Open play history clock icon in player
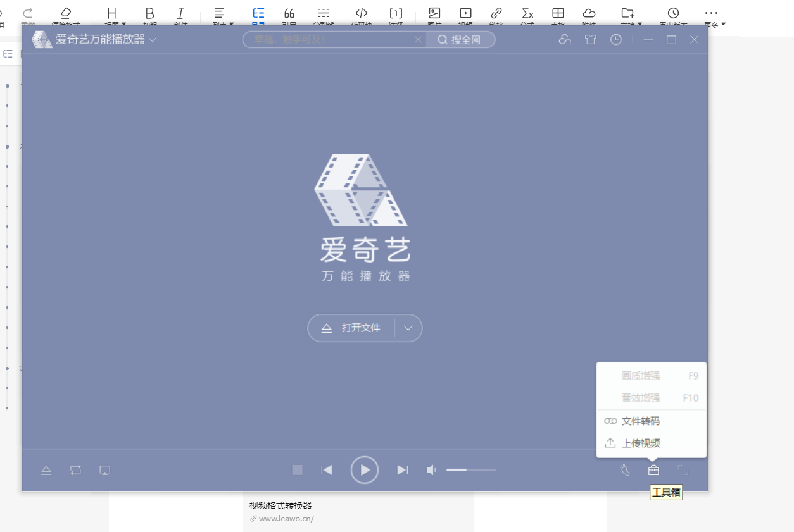794x532 pixels. 616,40
